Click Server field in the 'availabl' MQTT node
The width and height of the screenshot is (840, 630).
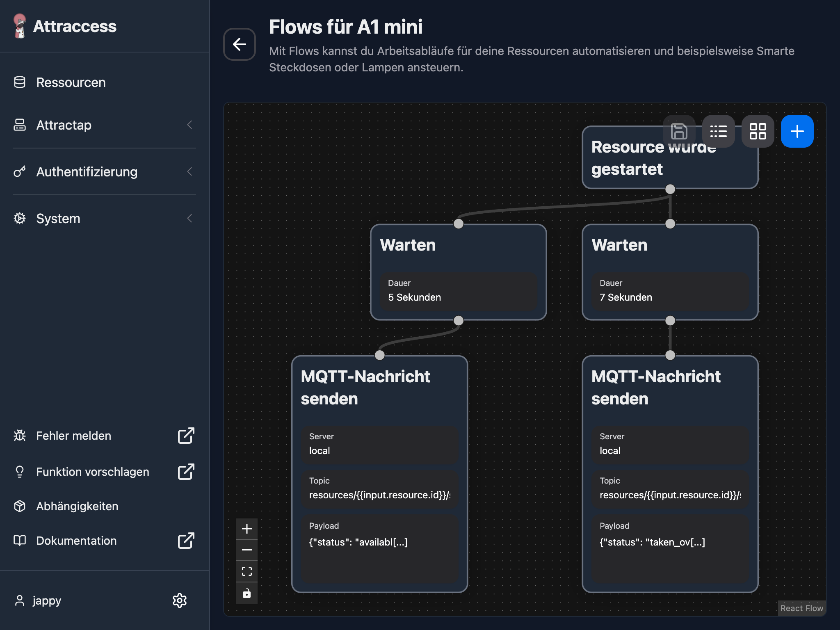380,445
